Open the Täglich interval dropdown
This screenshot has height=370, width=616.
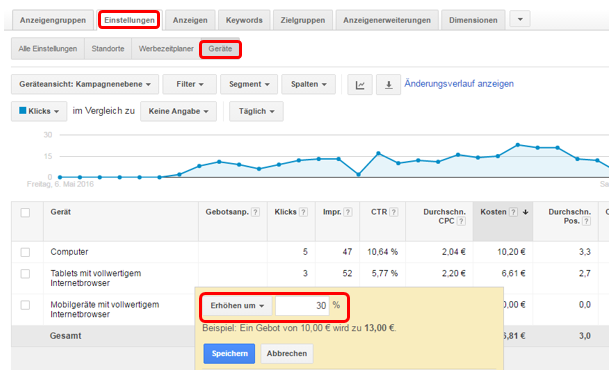tap(256, 112)
